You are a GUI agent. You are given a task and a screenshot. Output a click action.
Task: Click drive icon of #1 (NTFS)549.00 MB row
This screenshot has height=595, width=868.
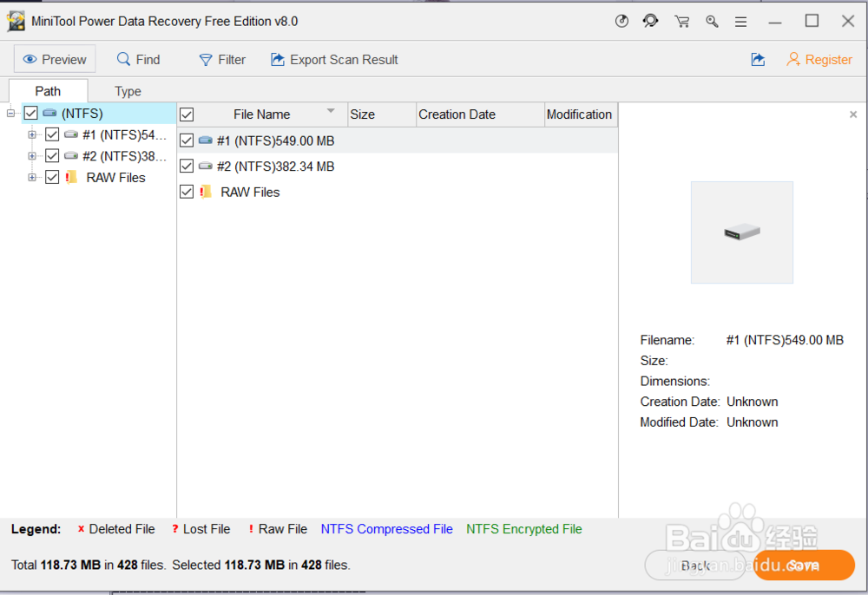click(x=206, y=141)
